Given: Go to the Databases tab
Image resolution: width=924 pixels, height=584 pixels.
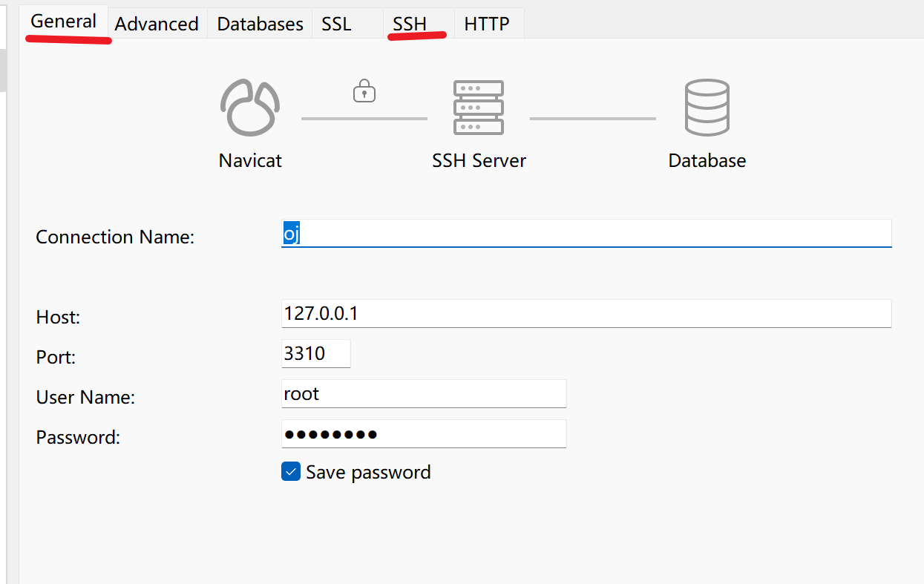Looking at the screenshot, I should (260, 24).
